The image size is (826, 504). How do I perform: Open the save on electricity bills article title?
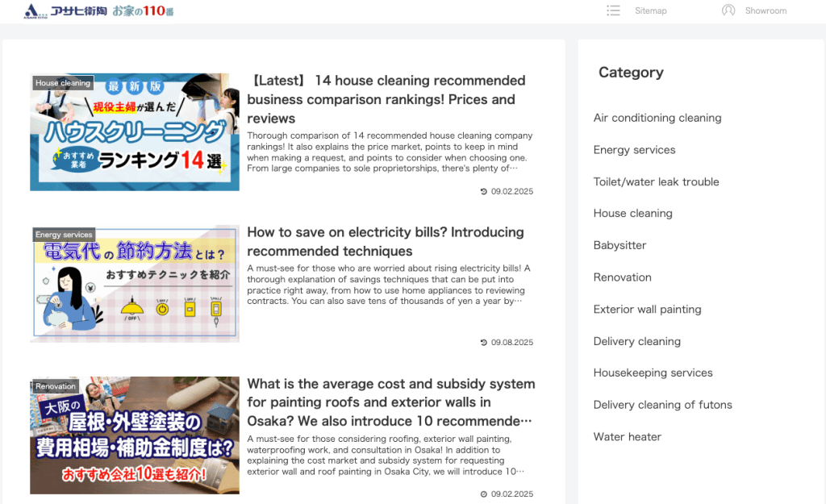pos(385,241)
